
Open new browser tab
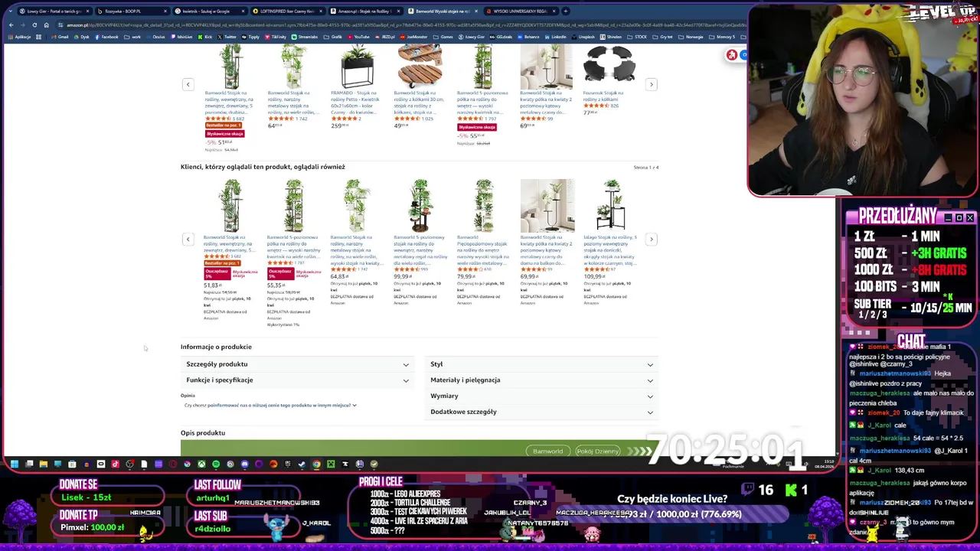pyautogui.click(x=566, y=11)
